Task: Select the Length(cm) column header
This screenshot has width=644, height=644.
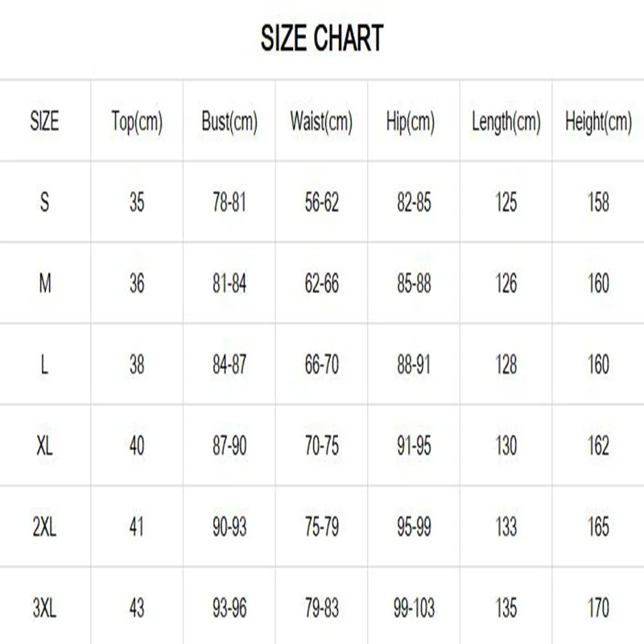Action: [506, 122]
